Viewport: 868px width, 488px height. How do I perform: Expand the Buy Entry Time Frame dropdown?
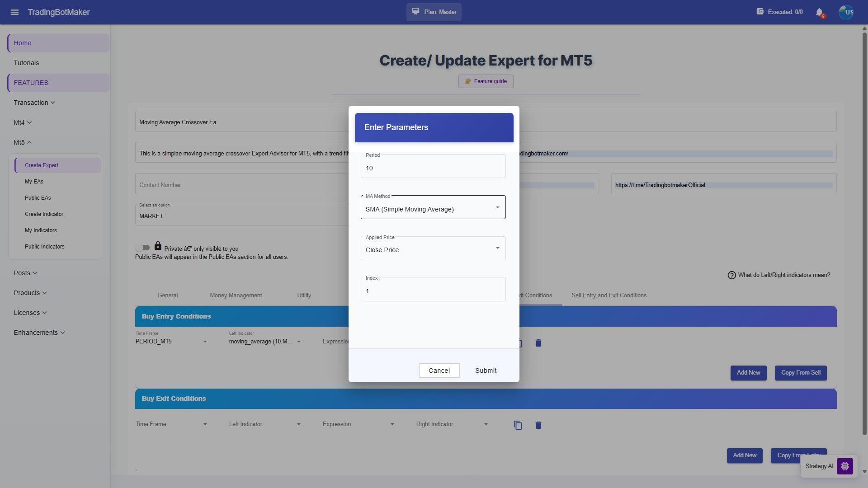click(171, 342)
